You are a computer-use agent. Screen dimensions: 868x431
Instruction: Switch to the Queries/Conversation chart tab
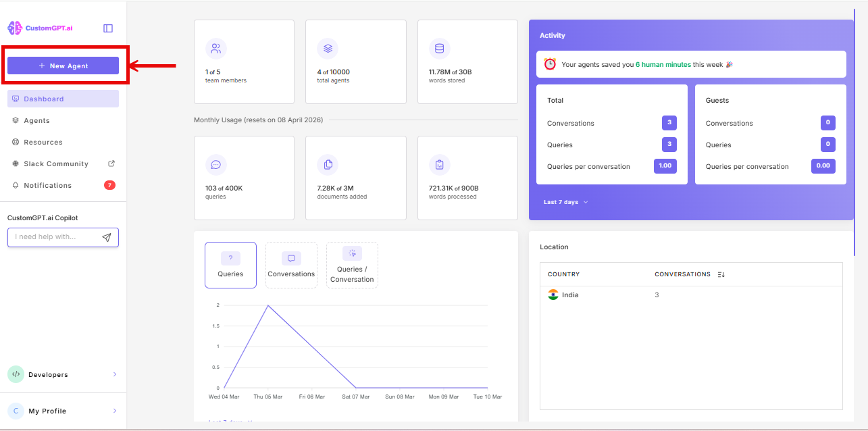coord(352,265)
